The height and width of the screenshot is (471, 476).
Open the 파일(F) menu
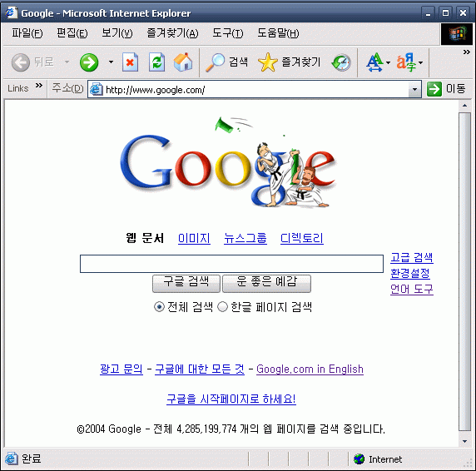pos(27,33)
